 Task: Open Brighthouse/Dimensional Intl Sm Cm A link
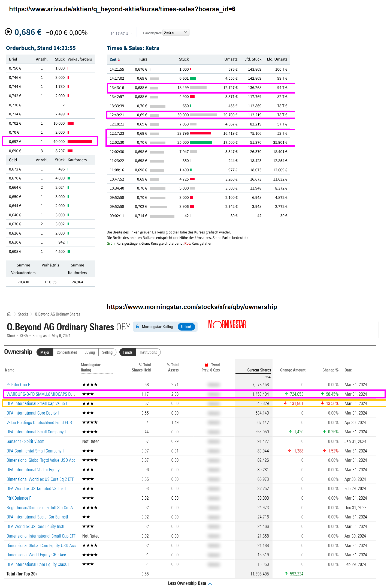(x=40, y=508)
